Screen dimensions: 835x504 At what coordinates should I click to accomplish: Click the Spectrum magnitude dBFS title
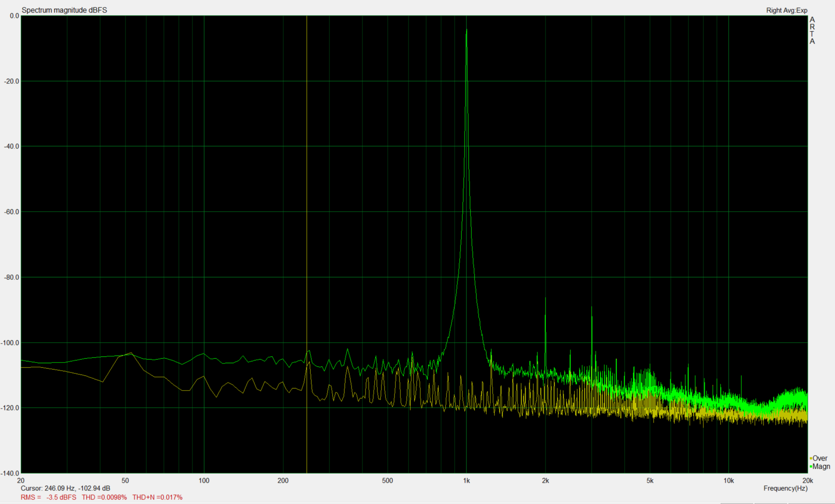point(64,10)
